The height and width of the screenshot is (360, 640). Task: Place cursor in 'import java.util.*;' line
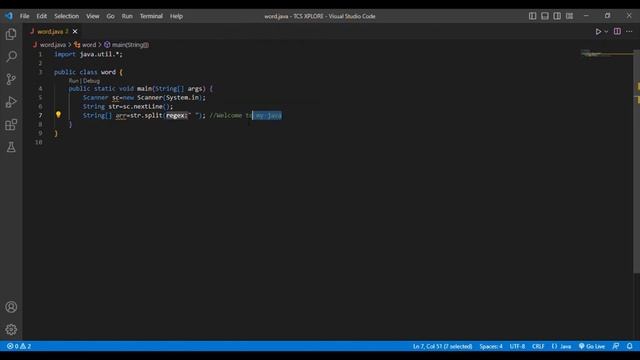pos(88,54)
